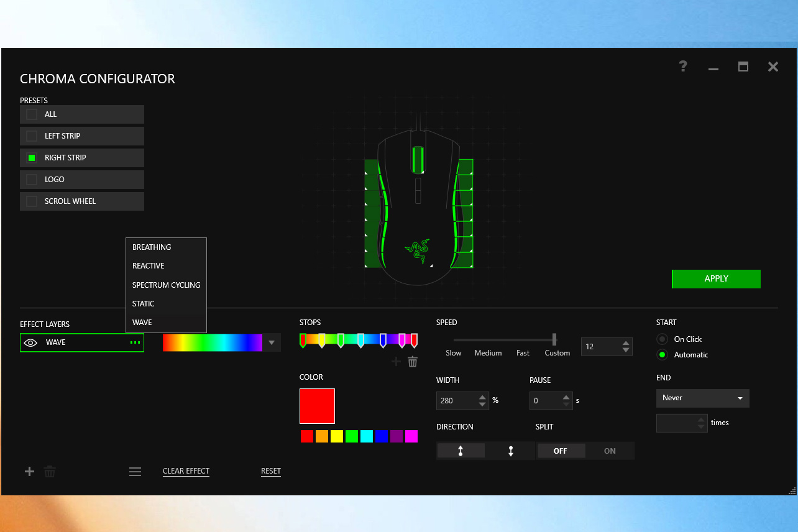Viewport: 798px width, 532px height.
Task: Choose WAVE from the effect menu
Action: coord(166,323)
